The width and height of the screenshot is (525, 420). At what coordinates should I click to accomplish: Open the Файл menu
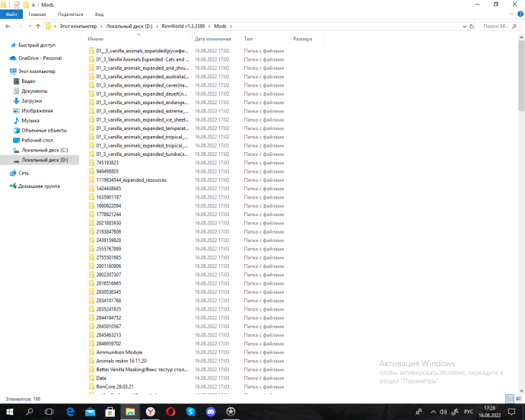click(11, 14)
